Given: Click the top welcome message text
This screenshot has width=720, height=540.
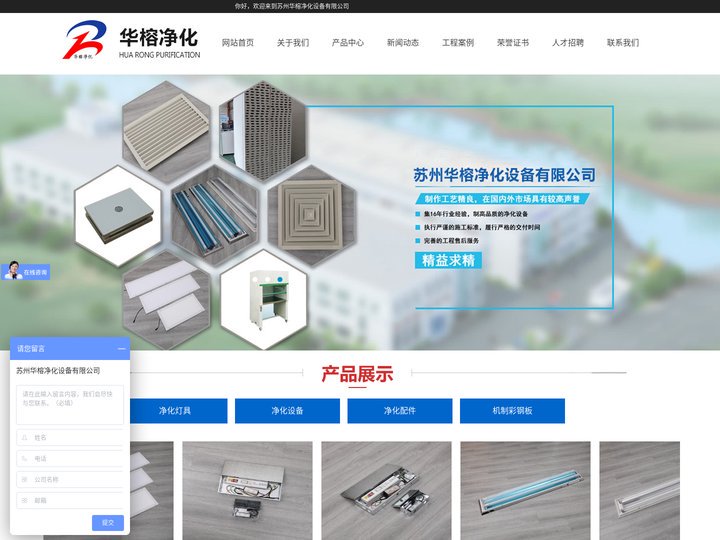Looking at the screenshot, I should click(x=292, y=6).
